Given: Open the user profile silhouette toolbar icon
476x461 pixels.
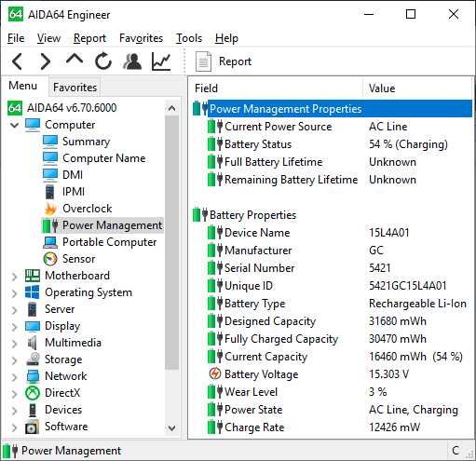Looking at the screenshot, I should 132,61.
